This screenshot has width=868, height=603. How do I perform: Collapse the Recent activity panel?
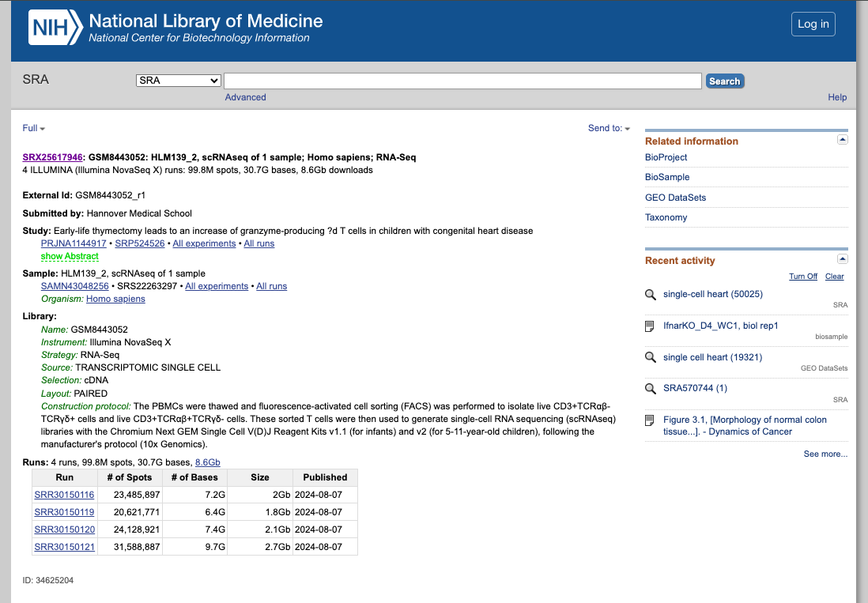[x=842, y=259]
